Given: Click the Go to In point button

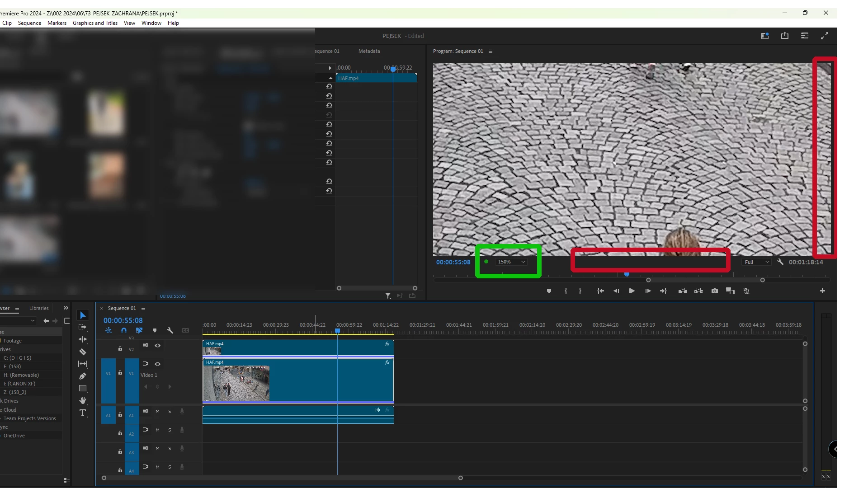Looking at the screenshot, I should coord(600,291).
